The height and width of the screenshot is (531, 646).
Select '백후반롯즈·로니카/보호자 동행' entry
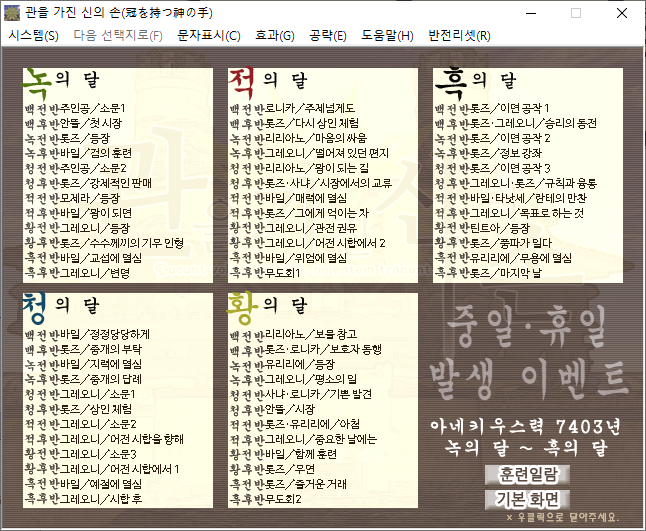tap(306, 349)
